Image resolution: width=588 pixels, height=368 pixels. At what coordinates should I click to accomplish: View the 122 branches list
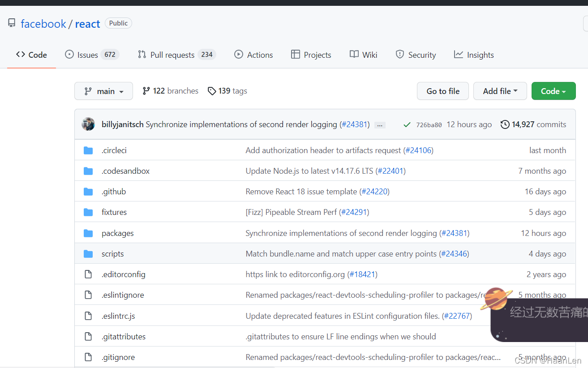tap(170, 91)
